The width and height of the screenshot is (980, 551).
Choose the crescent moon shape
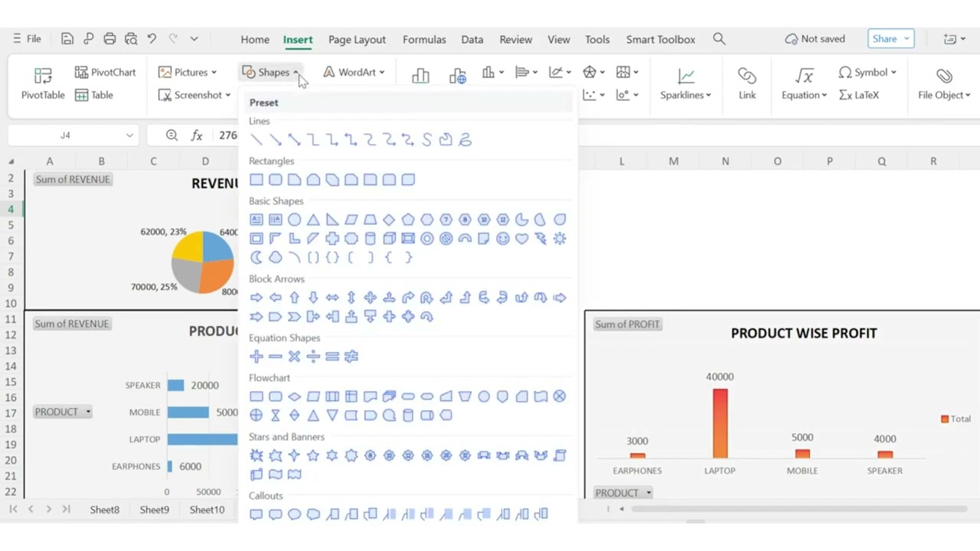256,258
